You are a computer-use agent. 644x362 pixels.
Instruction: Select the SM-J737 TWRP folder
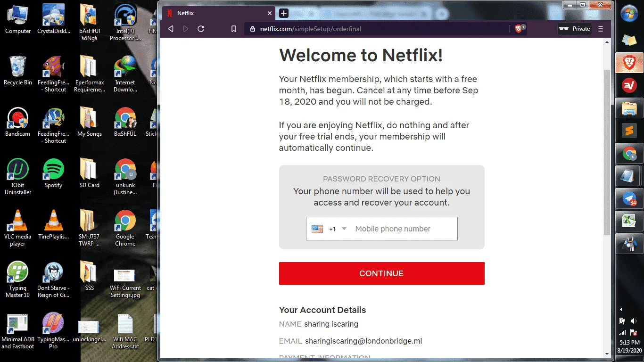click(89, 229)
